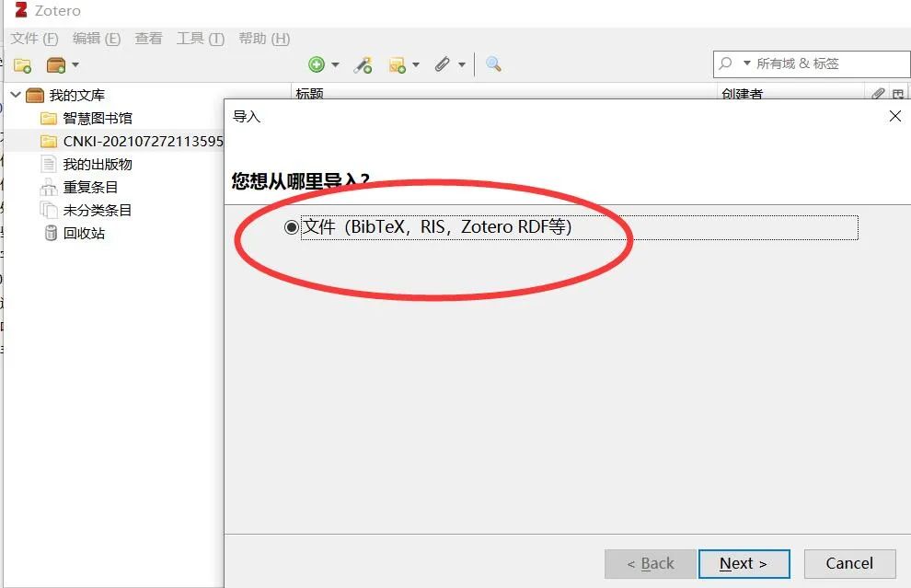The width and height of the screenshot is (911, 588).
Task: Select 我的文库 library
Action: pos(76,95)
